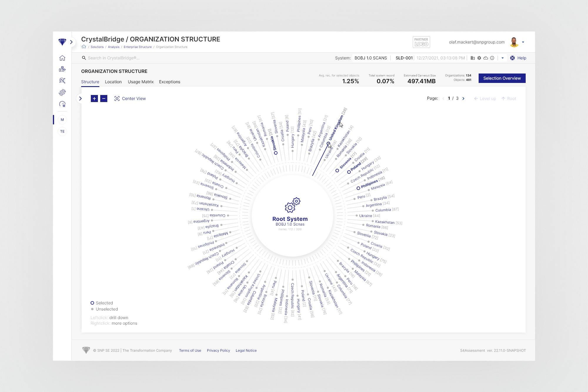The height and width of the screenshot is (392, 588).
Task: Expand the system bar dropdown arrow
Action: [502, 58]
